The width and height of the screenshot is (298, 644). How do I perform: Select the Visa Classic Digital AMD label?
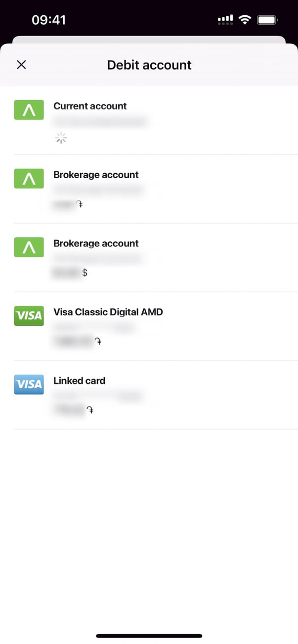click(x=108, y=312)
